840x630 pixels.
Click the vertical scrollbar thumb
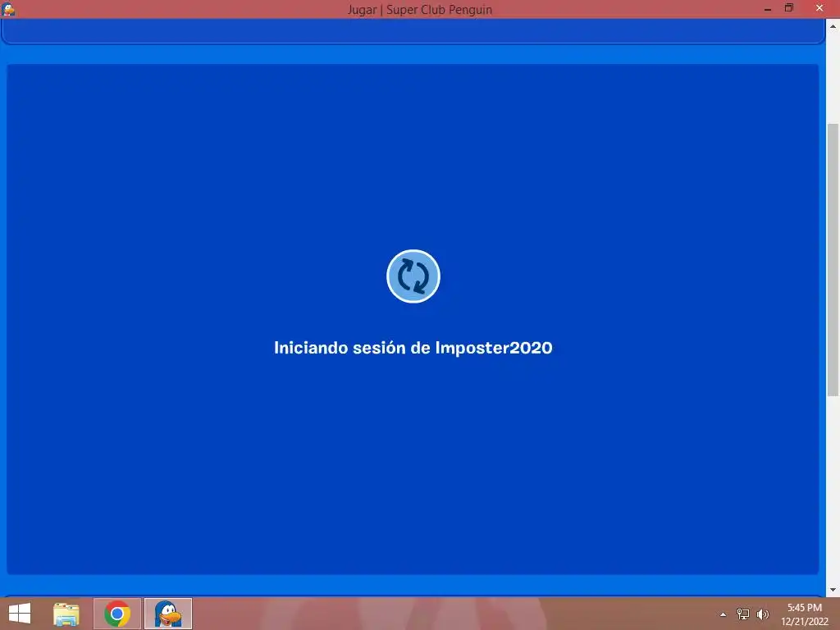[x=833, y=260]
